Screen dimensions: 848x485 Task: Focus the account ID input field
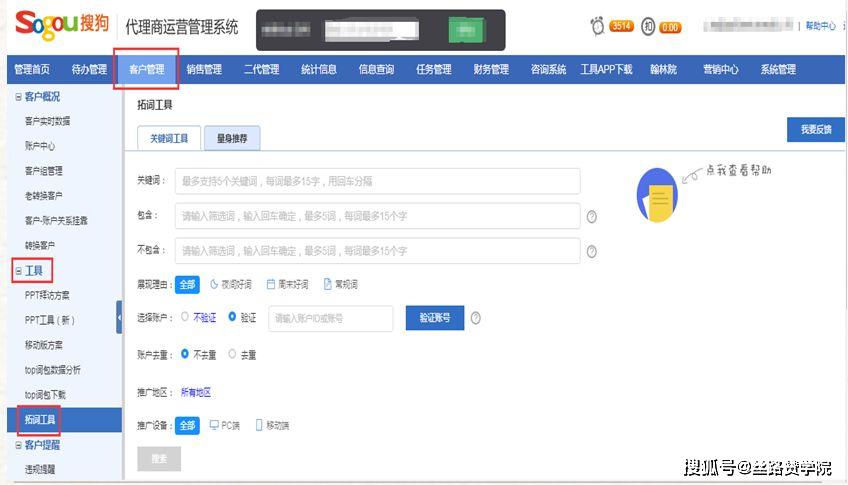330,318
